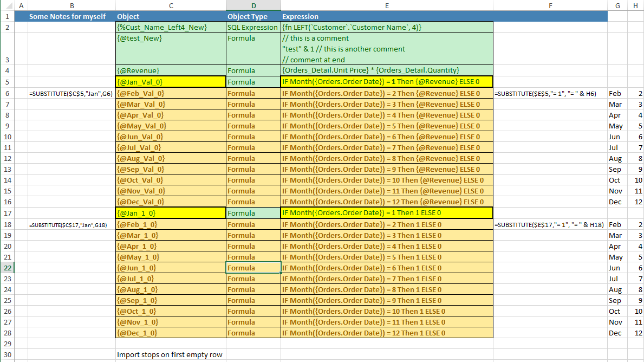The width and height of the screenshot is (644, 362).
Task: Select column E header
Action: 387,6
